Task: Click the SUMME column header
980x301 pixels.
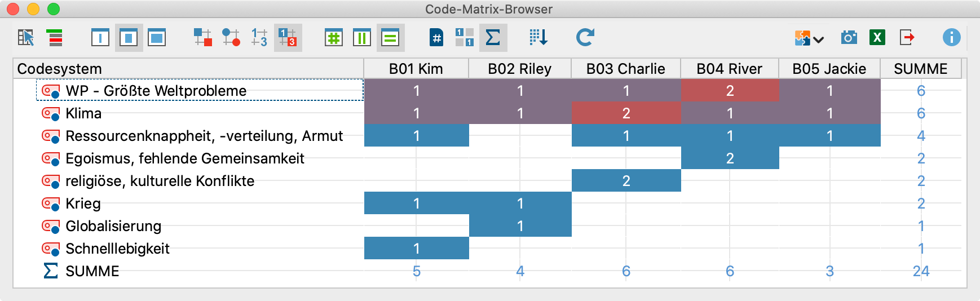Action: (x=920, y=69)
